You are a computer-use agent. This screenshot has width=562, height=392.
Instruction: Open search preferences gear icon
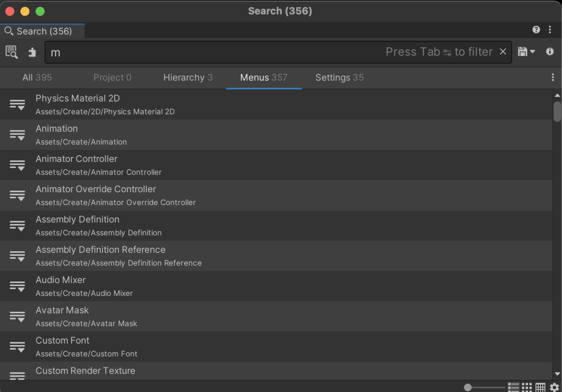pyautogui.click(x=555, y=387)
